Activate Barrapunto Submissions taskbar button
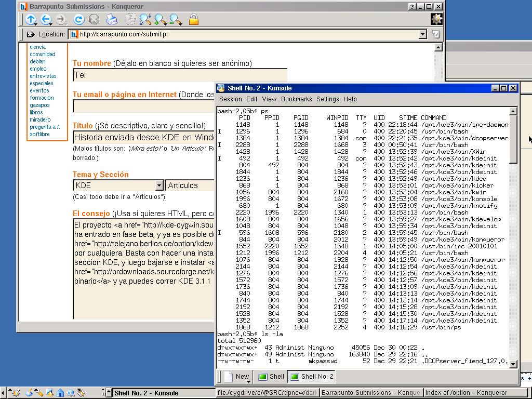 (x=371, y=393)
